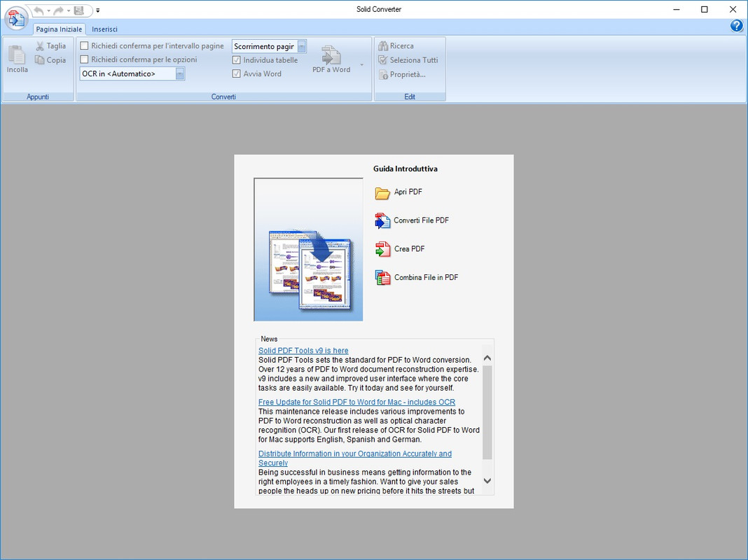The height and width of the screenshot is (560, 748).
Task: Open the Free Update for Solid PDF to Word for Mac link
Action: (x=356, y=402)
